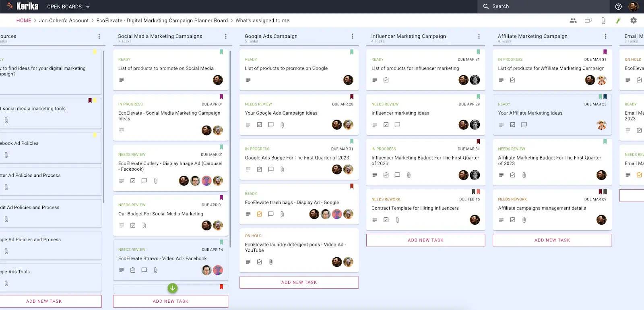Viewport: 644px width, 310px height.
Task: Open attachment on Contract Template for Hiring Influencers
Action: (x=397, y=220)
